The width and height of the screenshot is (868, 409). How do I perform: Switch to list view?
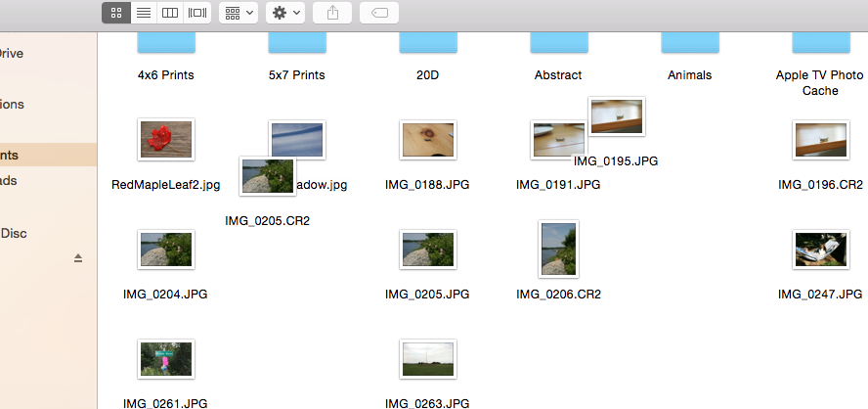pyautogui.click(x=144, y=13)
